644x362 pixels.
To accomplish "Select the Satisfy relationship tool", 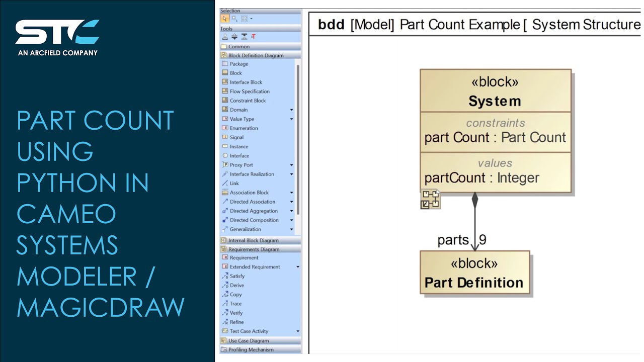I will (233, 276).
